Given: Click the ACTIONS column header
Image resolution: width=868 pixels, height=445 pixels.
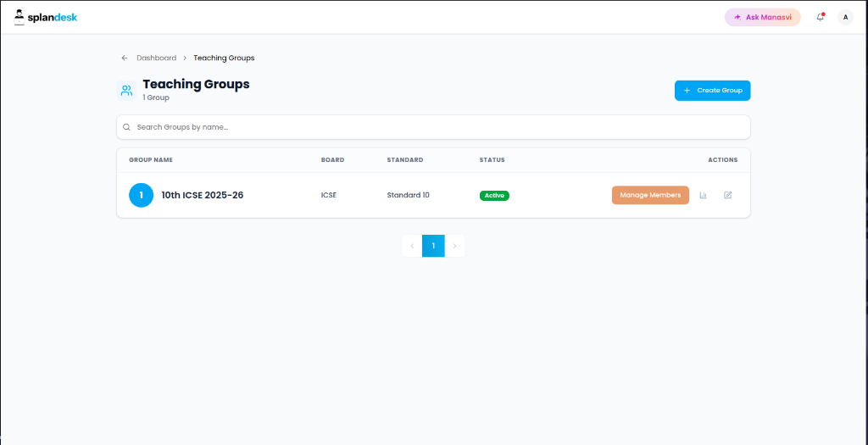Looking at the screenshot, I should pos(723,160).
